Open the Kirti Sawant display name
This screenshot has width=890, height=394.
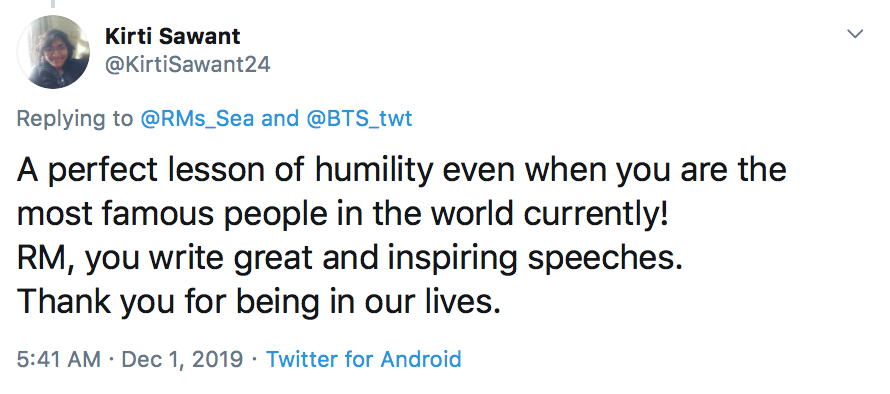click(x=173, y=36)
